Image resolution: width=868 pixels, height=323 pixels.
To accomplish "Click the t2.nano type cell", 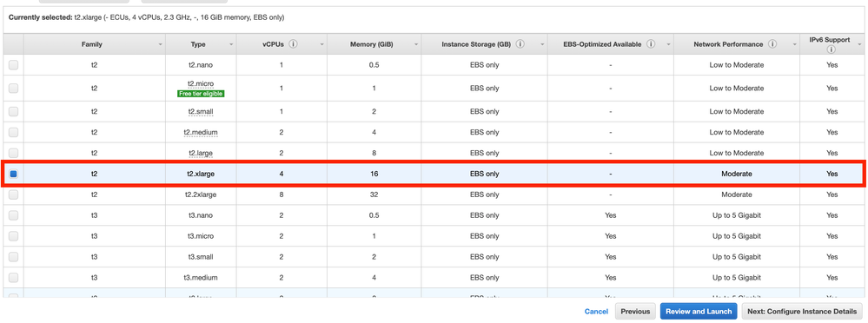I will pos(200,65).
